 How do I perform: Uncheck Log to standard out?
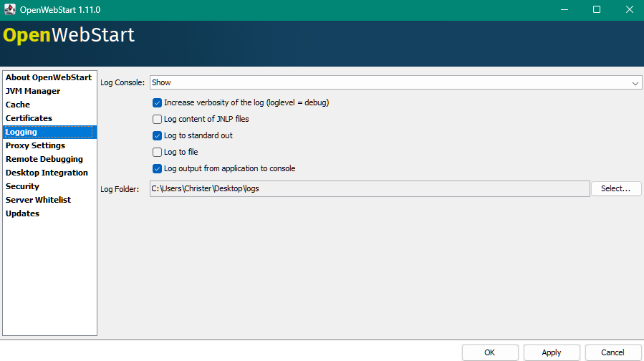tap(157, 135)
